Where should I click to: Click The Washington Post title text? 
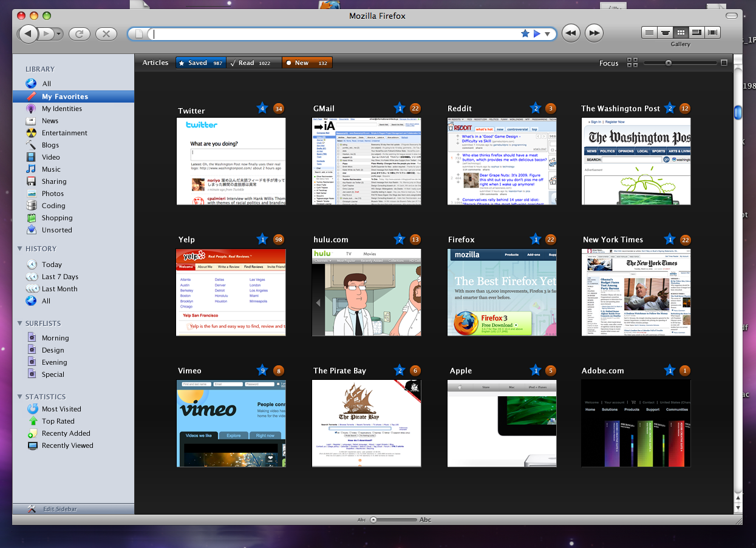[621, 109]
